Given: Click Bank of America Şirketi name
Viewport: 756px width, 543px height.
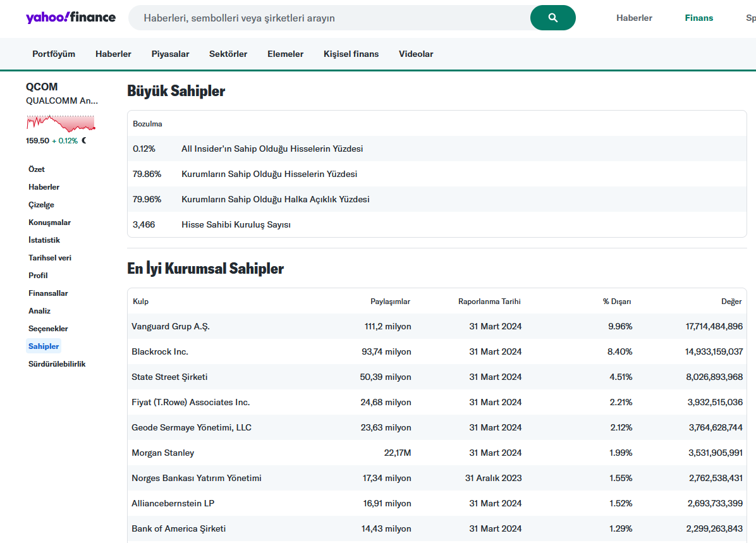Looking at the screenshot, I should 179,529.
